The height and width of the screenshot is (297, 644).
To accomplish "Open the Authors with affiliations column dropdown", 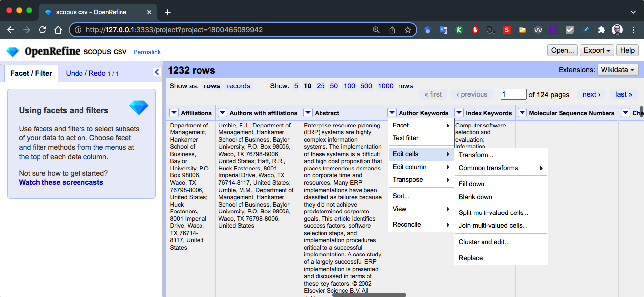I will (222, 113).
